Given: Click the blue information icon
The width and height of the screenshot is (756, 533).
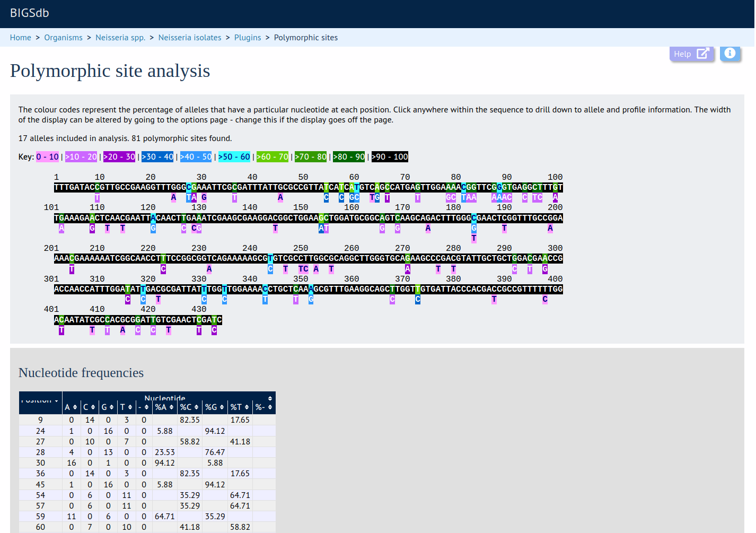Looking at the screenshot, I should coord(729,53).
